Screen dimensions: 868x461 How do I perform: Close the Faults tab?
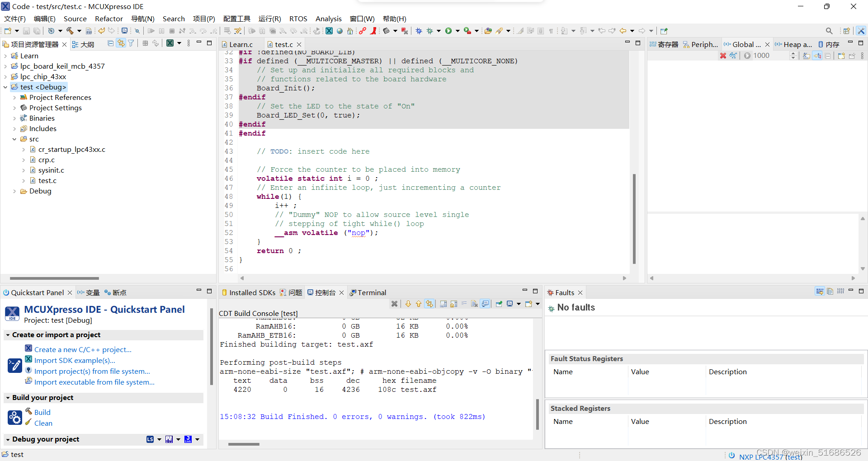580,293
